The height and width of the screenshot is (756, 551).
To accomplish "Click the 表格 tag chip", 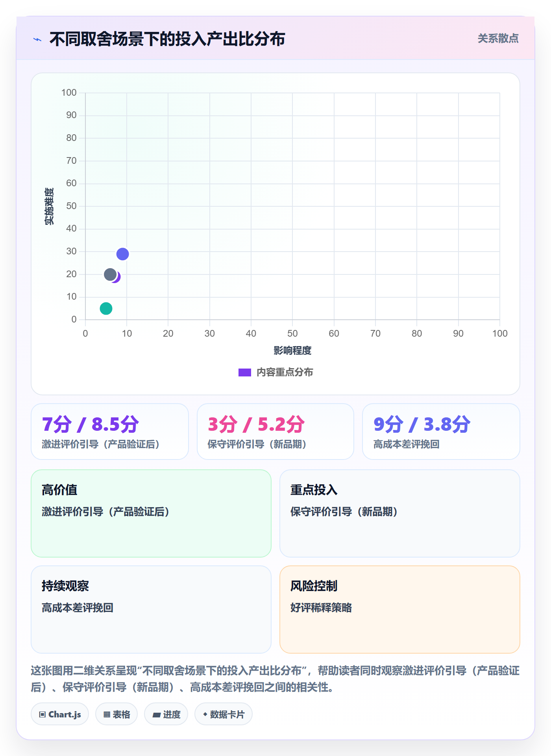I will click(x=116, y=714).
